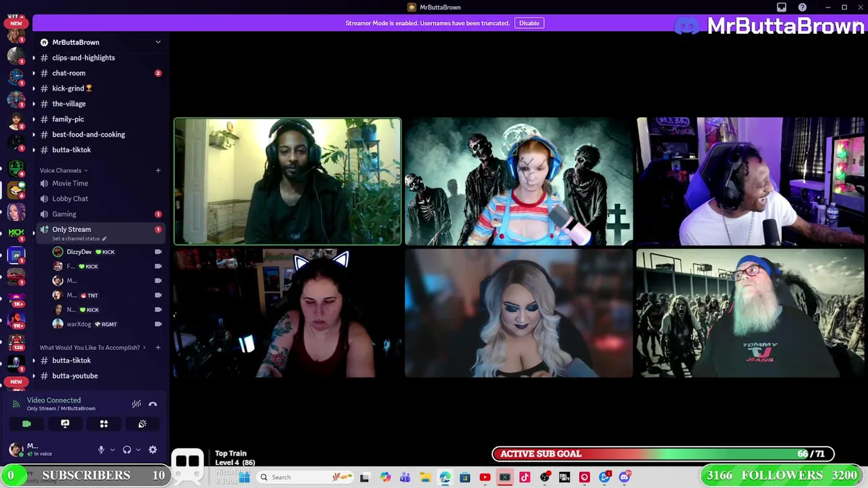Open the green KICK server icon in sidebar
Image resolution: width=868 pixels, height=488 pixels.
pyautogui.click(x=16, y=232)
